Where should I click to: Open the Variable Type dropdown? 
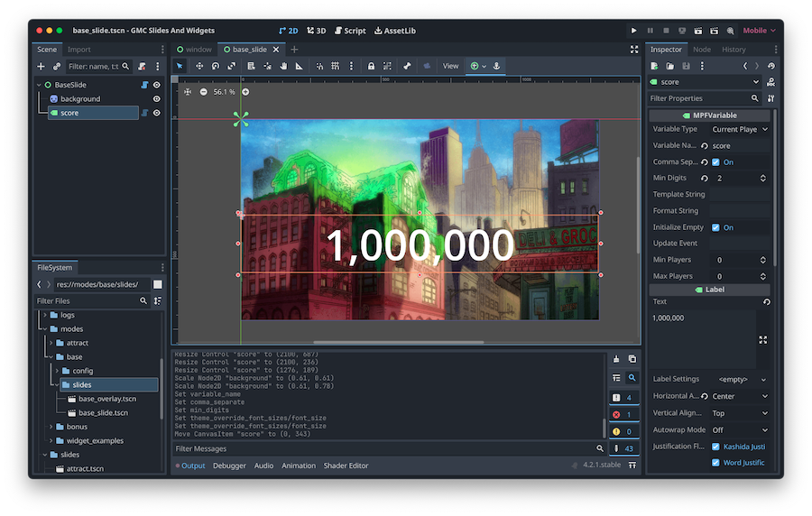[x=740, y=129]
